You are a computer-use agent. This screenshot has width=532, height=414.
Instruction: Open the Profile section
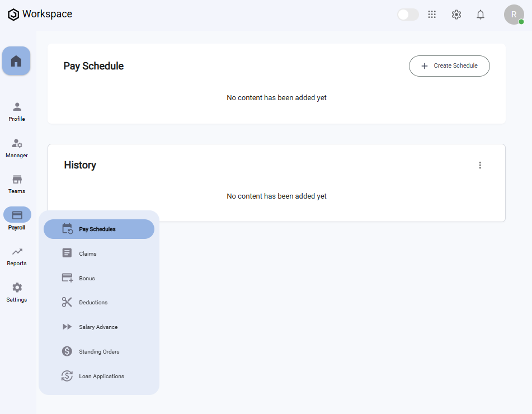point(17,111)
